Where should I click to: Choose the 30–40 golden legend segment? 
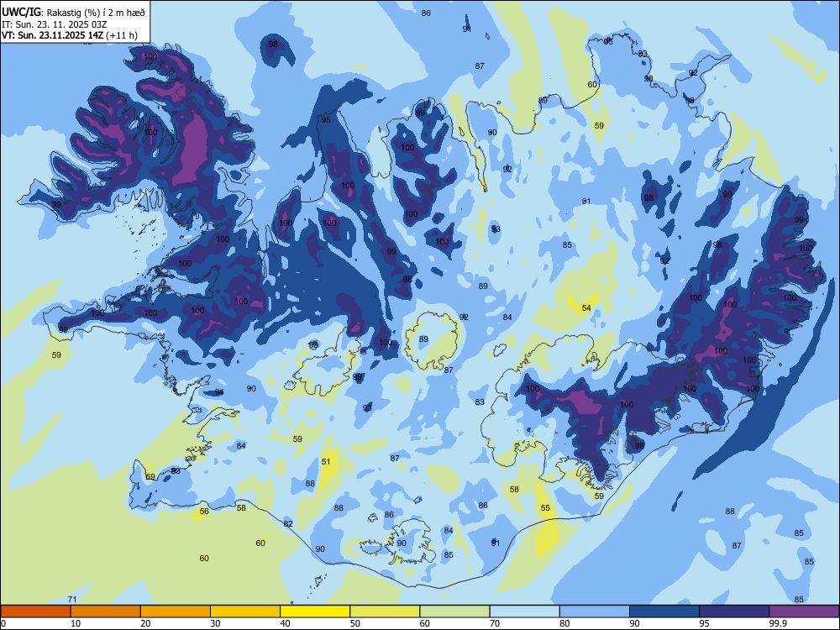(245, 612)
